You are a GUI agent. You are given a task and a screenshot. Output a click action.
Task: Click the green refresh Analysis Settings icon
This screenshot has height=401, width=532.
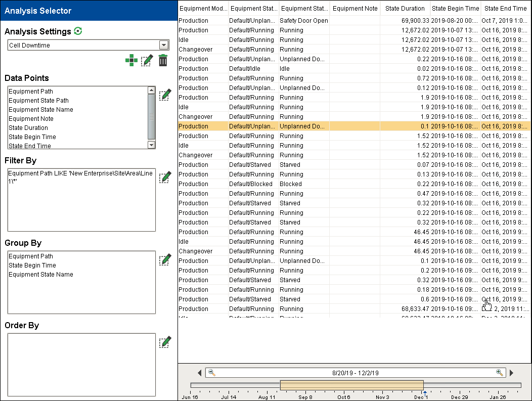(77, 31)
